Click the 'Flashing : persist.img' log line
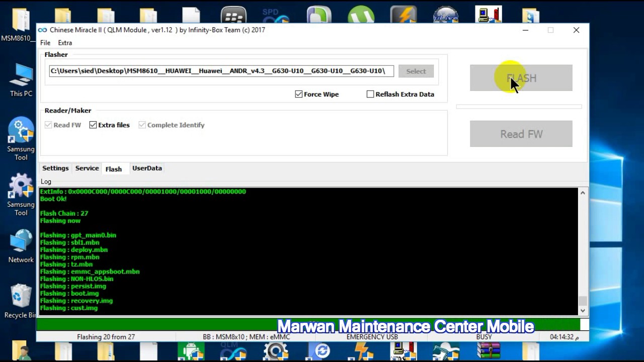The image size is (644, 362). [73, 286]
